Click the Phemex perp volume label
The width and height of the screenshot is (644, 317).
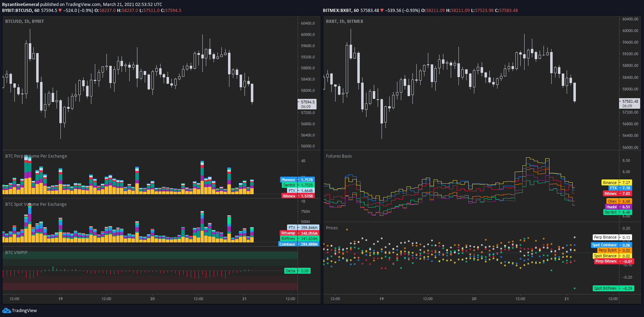[288, 180]
